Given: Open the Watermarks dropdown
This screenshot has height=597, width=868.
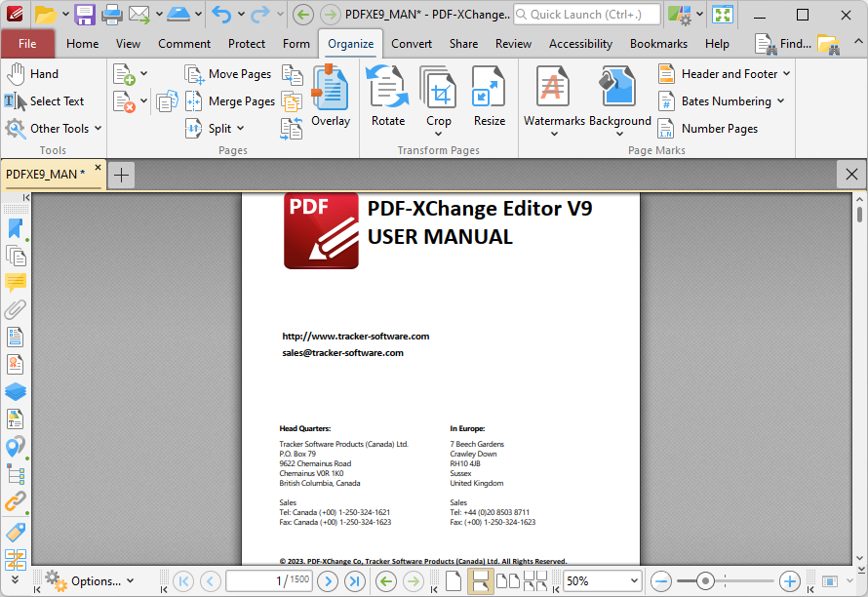Looking at the screenshot, I should click(554, 134).
